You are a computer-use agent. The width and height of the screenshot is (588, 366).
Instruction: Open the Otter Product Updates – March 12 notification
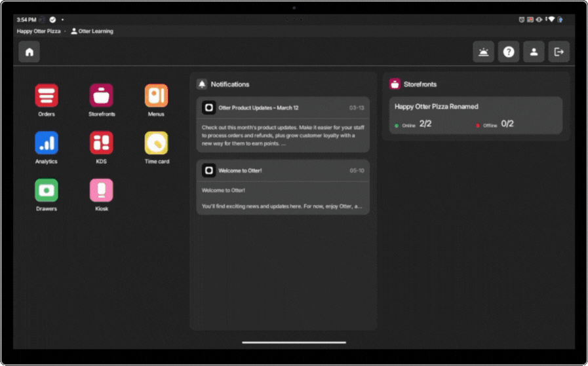pyautogui.click(x=283, y=124)
